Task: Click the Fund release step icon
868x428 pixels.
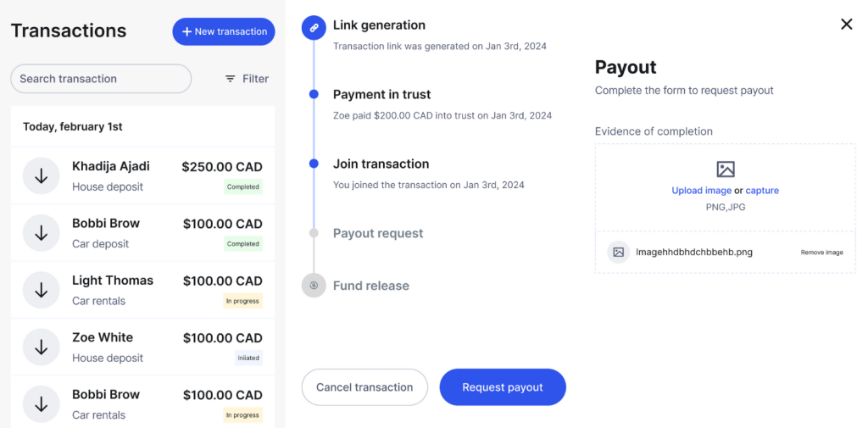Action: (314, 286)
